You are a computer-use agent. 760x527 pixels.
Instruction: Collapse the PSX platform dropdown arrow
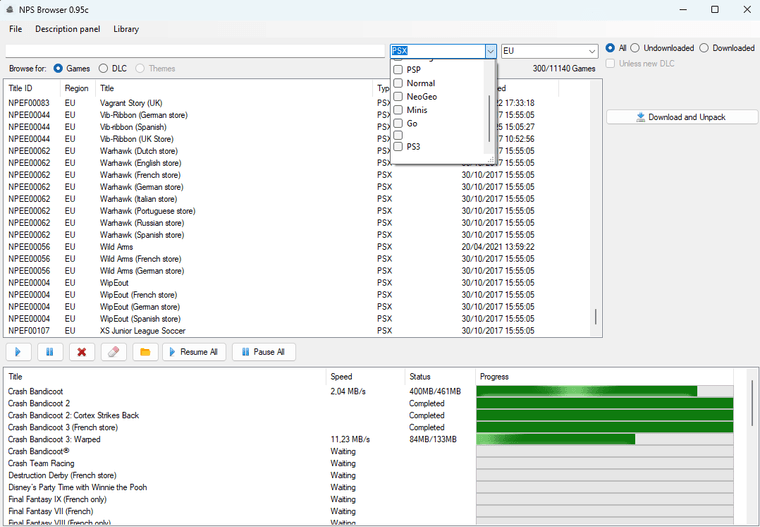(x=490, y=51)
